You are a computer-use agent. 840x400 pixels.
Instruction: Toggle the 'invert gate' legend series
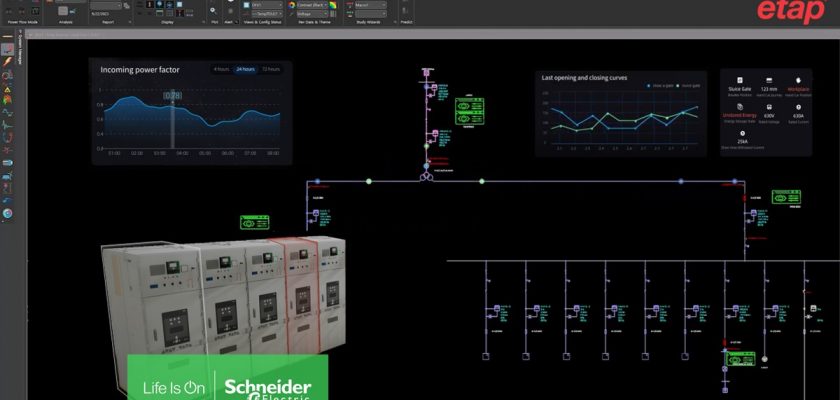[688, 85]
